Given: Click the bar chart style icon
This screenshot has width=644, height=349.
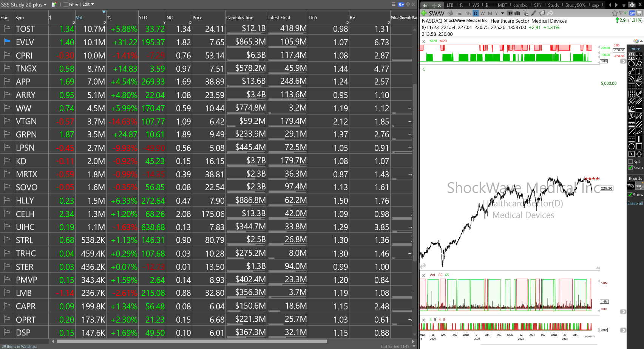Looking at the screenshot, I should click(517, 13).
